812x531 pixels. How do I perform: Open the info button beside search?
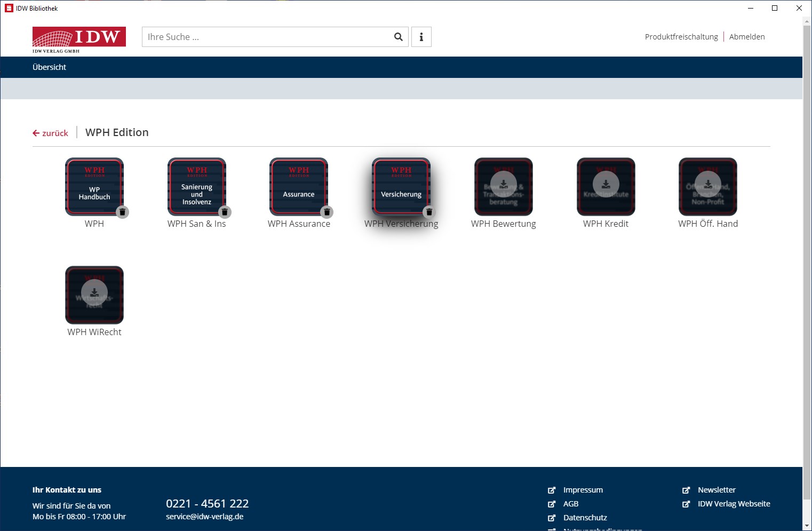421,37
